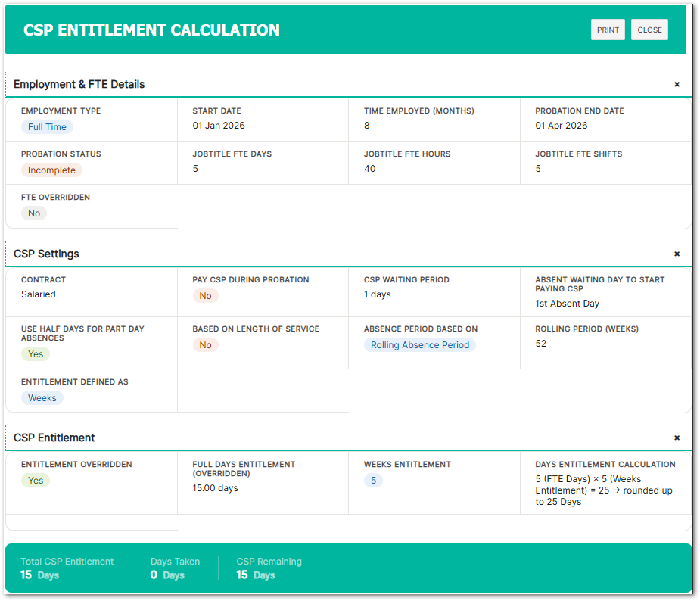Click the Entitlement Overridden Yes badge
Image resolution: width=700 pixels, height=601 pixels.
pos(36,481)
